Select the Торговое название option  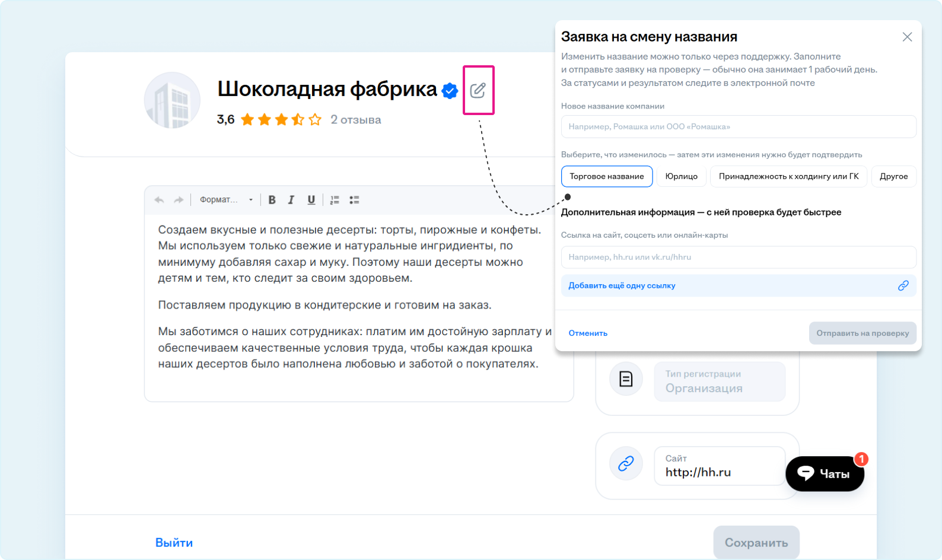click(606, 176)
